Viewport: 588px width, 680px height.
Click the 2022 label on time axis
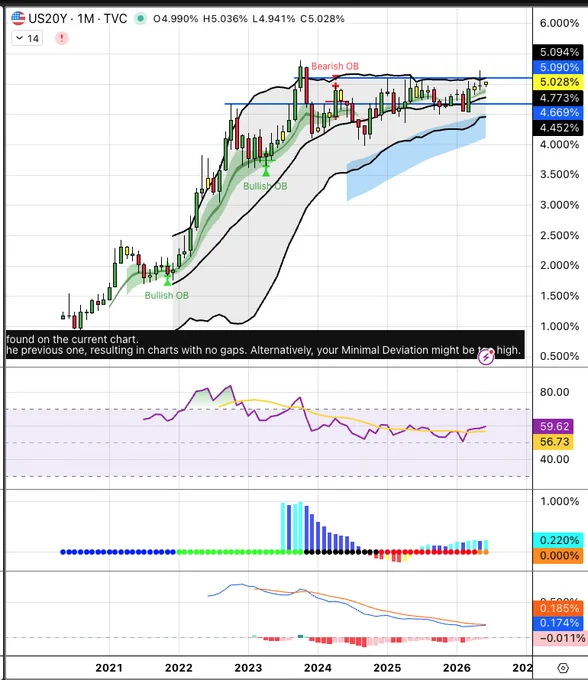pyautogui.click(x=178, y=668)
